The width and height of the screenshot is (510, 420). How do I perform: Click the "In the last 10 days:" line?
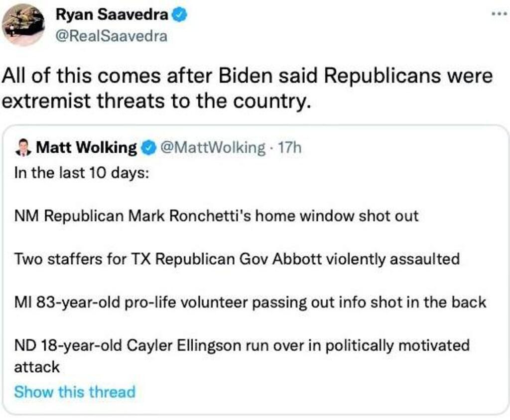[x=81, y=176]
